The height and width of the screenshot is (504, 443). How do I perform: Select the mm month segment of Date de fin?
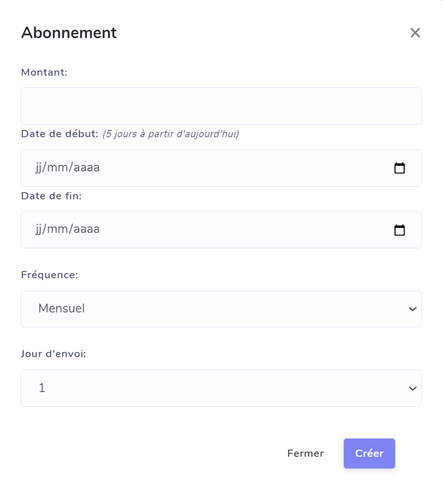click(58, 229)
